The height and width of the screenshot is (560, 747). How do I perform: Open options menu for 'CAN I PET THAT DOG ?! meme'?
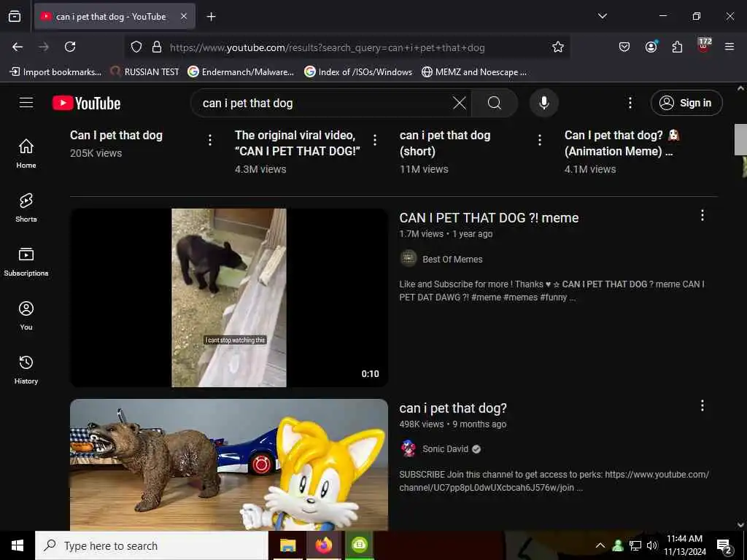click(703, 215)
